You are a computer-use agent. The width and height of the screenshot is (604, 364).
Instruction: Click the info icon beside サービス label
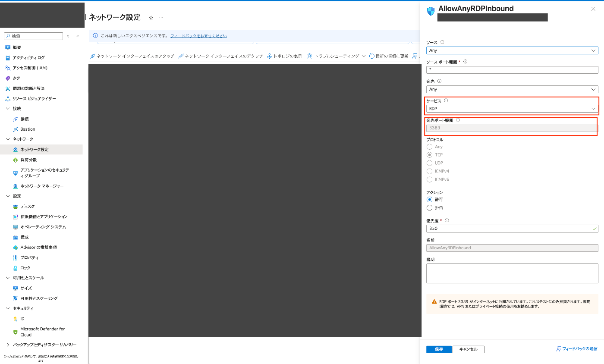click(446, 100)
